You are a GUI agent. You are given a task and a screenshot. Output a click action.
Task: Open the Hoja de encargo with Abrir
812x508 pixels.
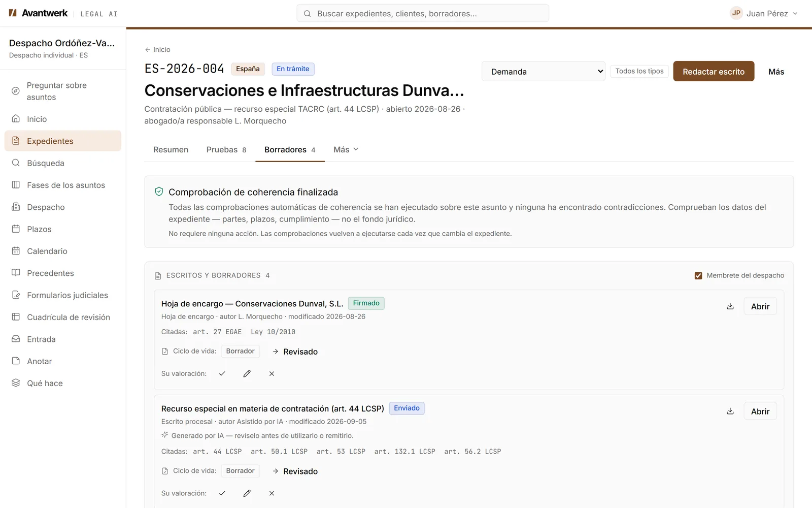pos(760,306)
